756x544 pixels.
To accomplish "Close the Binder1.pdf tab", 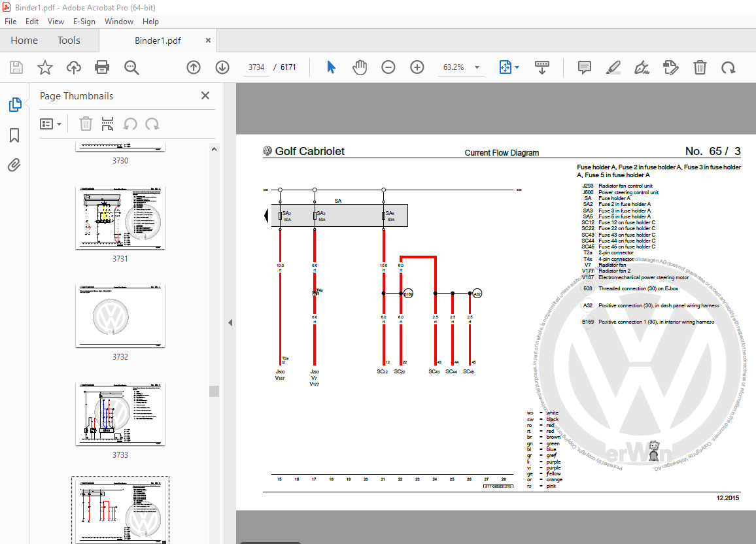I will [x=208, y=41].
